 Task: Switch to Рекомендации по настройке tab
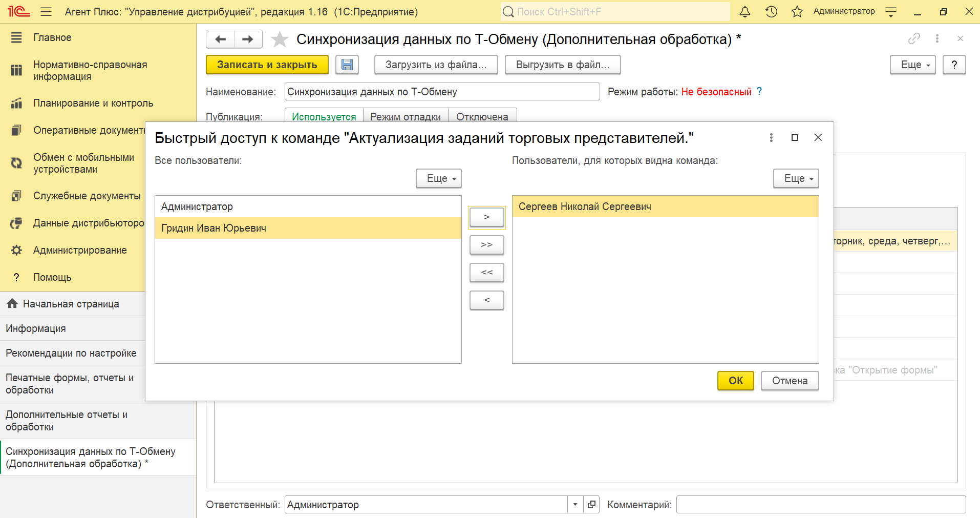(x=73, y=353)
